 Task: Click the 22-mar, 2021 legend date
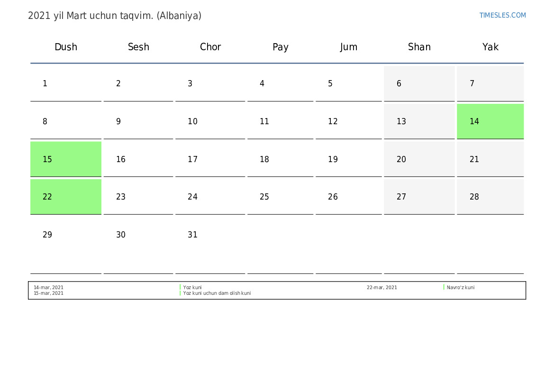click(x=382, y=288)
